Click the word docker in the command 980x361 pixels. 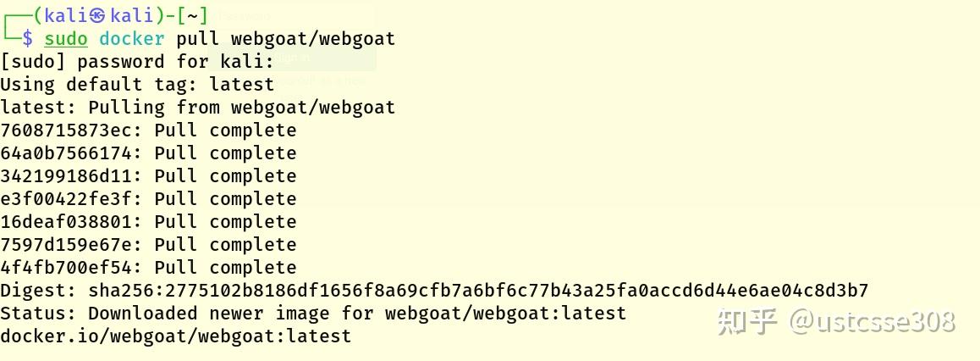[x=131, y=39]
